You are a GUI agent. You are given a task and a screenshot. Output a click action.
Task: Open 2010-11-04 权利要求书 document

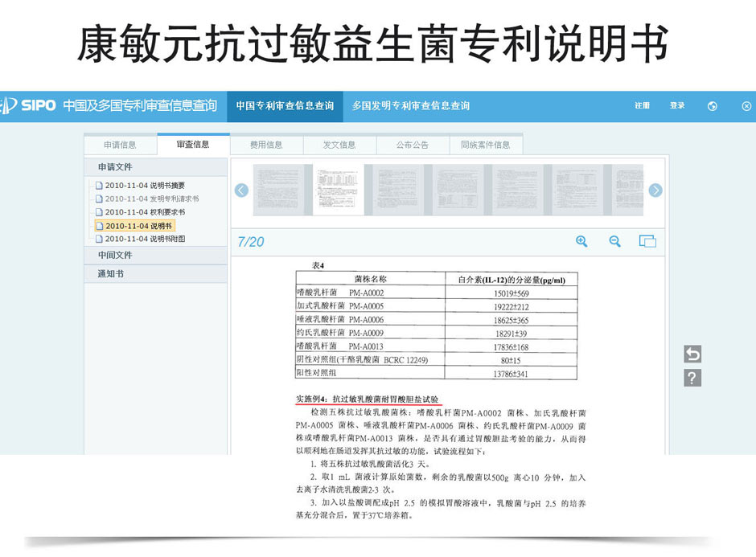coord(145,212)
